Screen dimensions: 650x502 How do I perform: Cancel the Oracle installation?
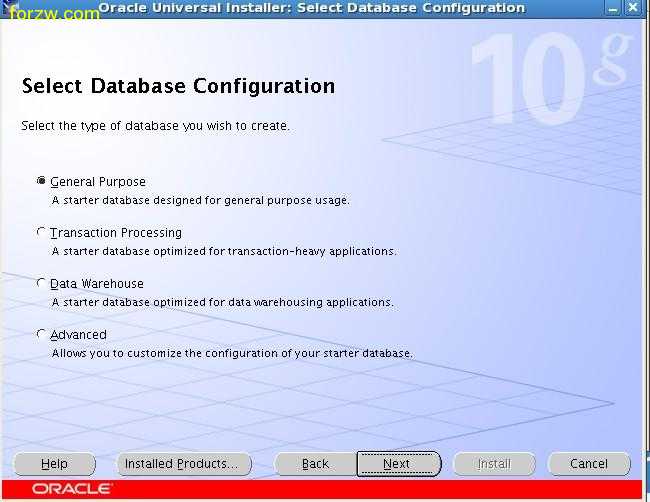coord(588,464)
